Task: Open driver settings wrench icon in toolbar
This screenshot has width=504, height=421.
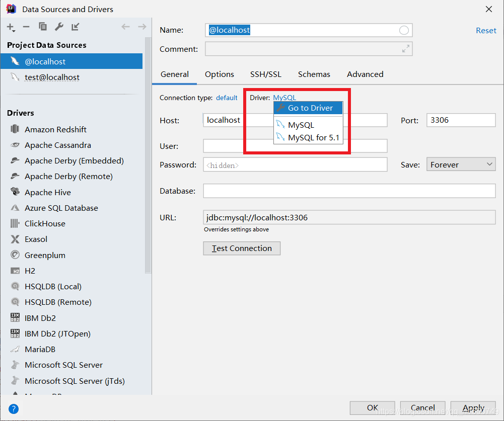Action: 59,27
